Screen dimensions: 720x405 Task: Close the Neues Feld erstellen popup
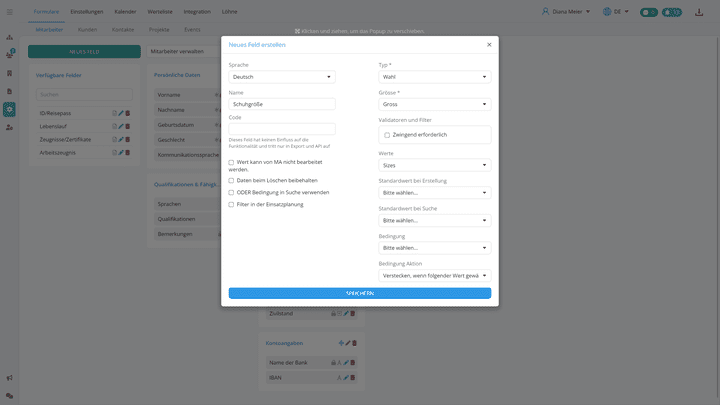pos(489,45)
